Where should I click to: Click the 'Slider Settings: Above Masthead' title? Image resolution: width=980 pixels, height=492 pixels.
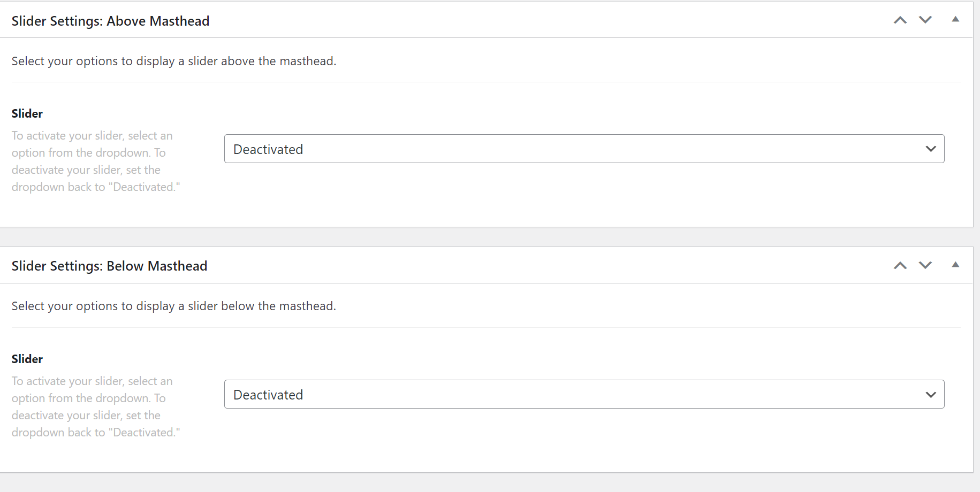point(110,21)
